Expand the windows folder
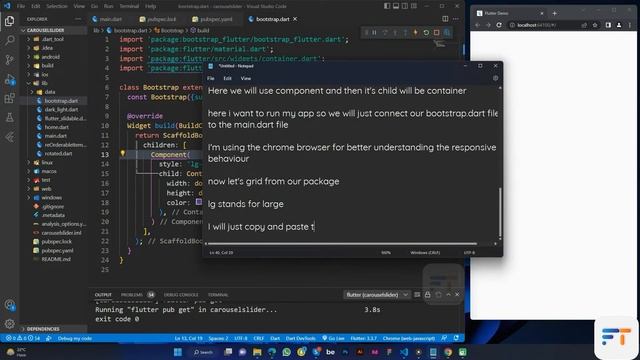This screenshot has width=640, height=360. pyautogui.click(x=29, y=197)
